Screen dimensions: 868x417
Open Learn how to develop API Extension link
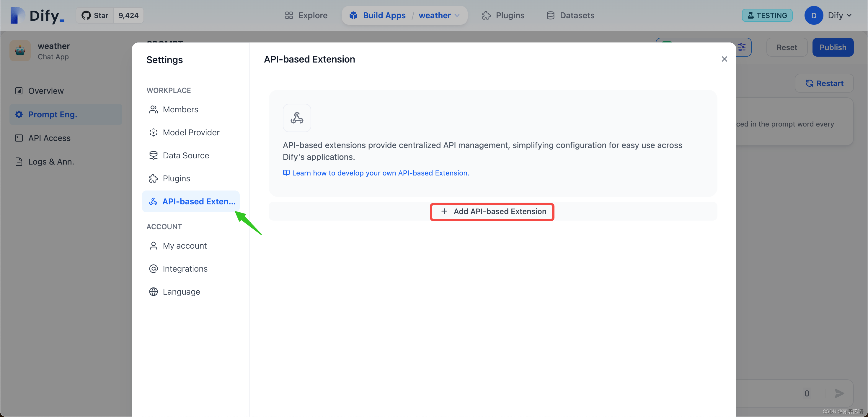pos(380,173)
